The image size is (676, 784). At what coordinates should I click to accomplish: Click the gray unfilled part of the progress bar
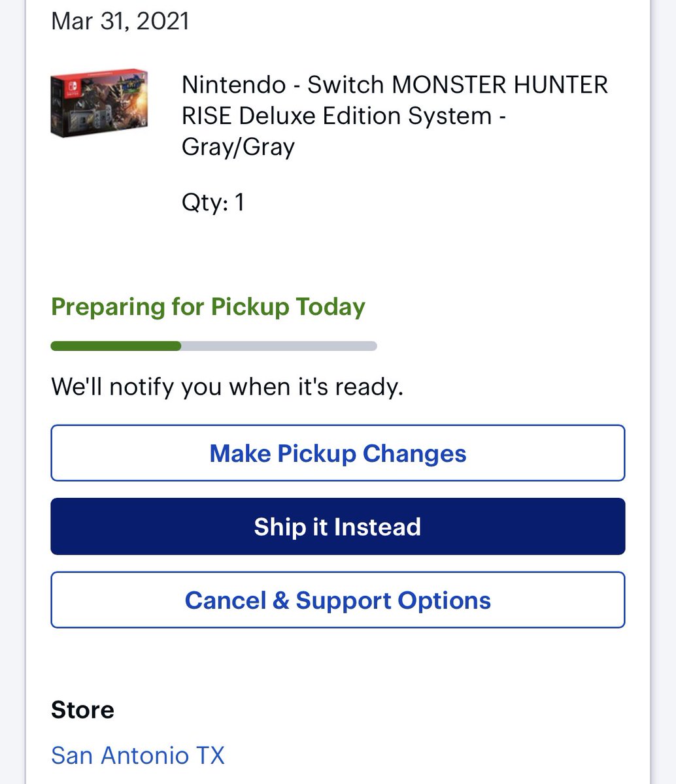tap(279, 346)
